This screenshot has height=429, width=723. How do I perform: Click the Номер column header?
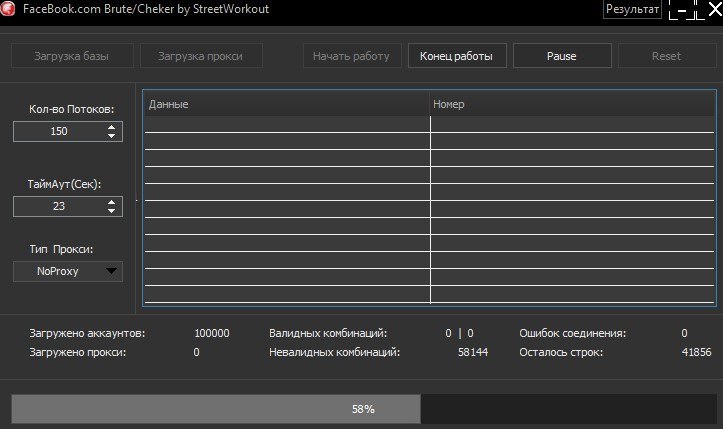coord(572,104)
